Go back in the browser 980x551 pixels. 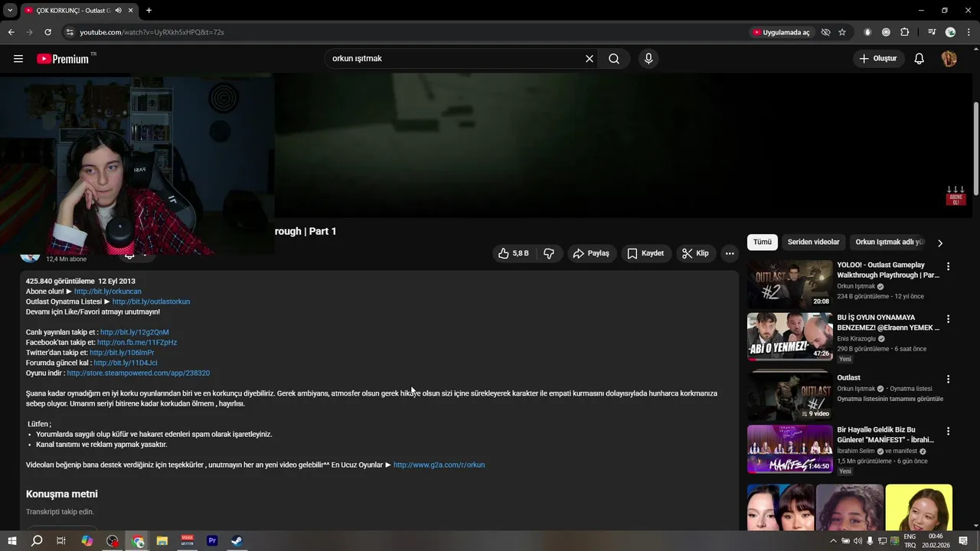(x=11, y=32)
